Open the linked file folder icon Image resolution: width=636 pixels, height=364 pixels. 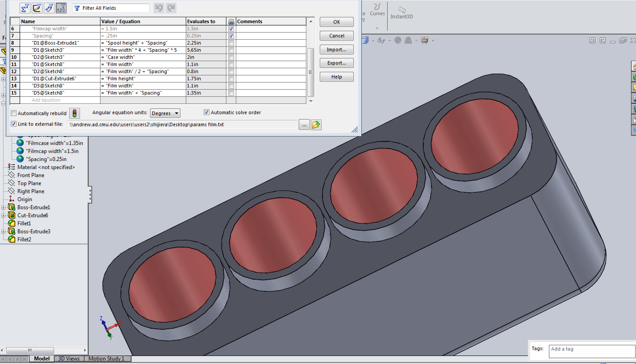point(316,124)
